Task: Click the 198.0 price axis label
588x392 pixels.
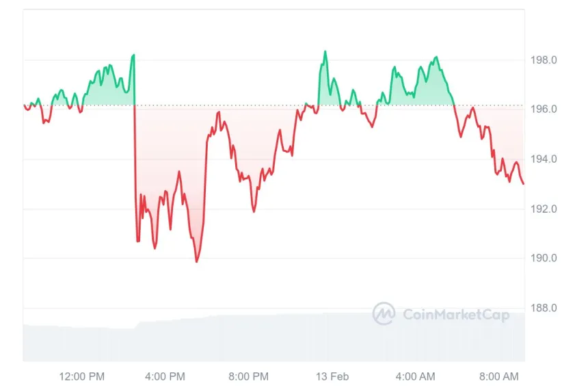Action: point(545,60)
